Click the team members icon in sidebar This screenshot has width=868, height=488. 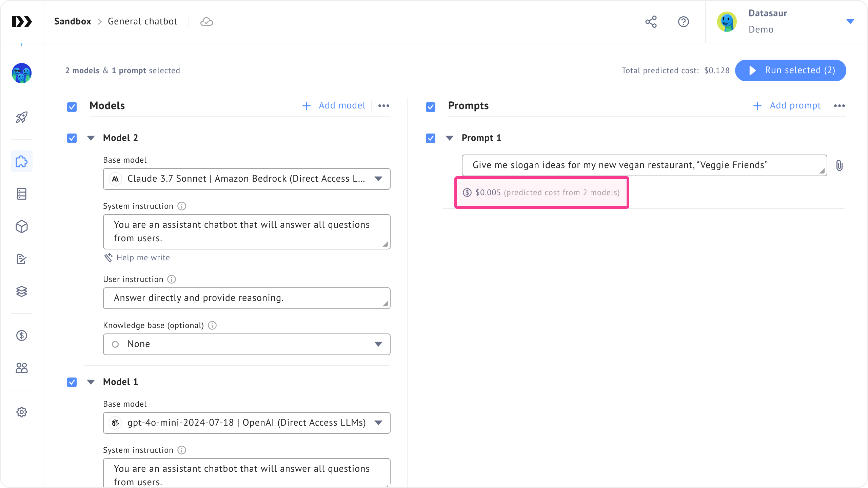pos(22,368)
